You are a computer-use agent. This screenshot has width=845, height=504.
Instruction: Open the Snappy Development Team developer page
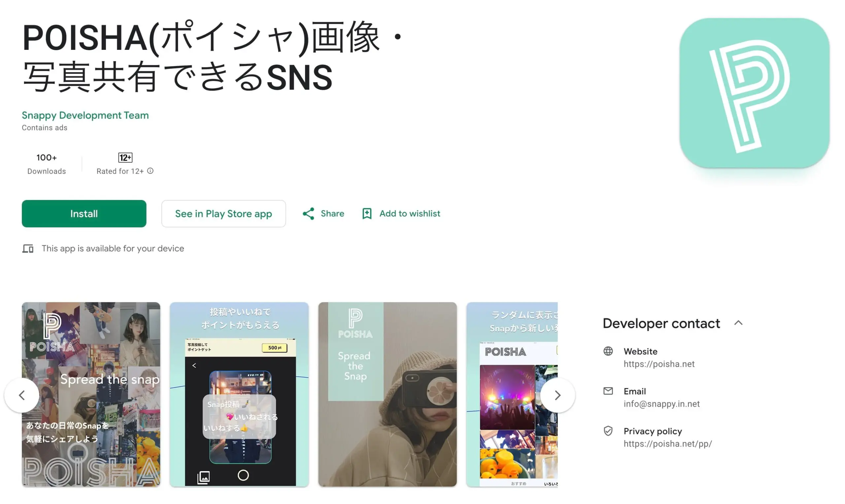click(x=85, y=115)
